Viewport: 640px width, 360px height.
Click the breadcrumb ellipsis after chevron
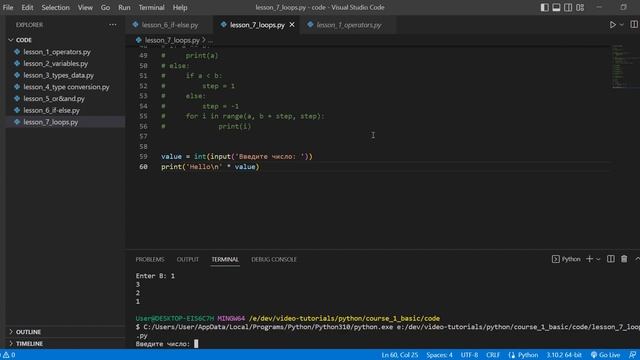pyautogui.click(x=210, y=40)
